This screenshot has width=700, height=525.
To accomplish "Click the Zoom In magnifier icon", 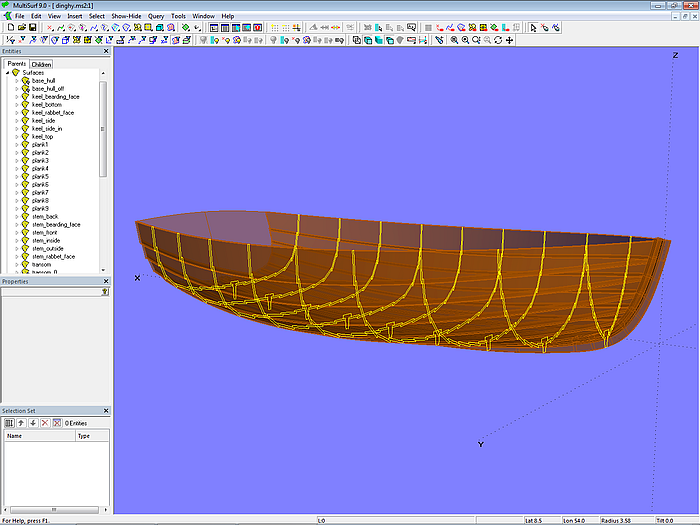I will click(454, 40).
